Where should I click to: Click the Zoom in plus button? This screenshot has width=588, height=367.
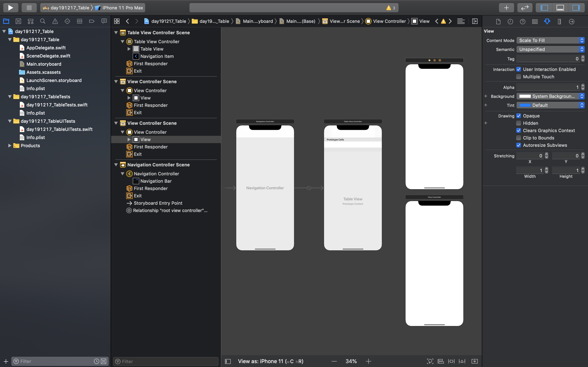pyautogui.click(x=368, y=361)
